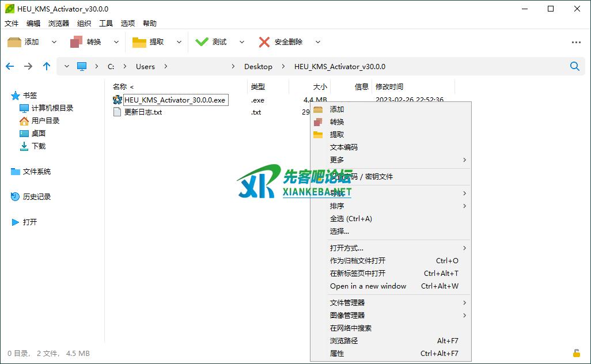Screen dimensions: 591x364
Task: Click the Desktop breadcrumb in address bar
Action: (258, 67)
